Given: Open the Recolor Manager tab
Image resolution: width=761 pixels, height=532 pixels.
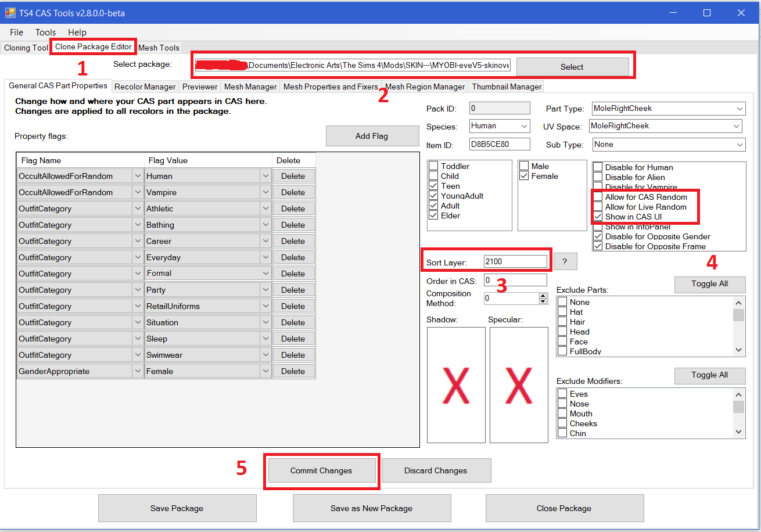Looking at the screenshot, I should coord(145,87).
